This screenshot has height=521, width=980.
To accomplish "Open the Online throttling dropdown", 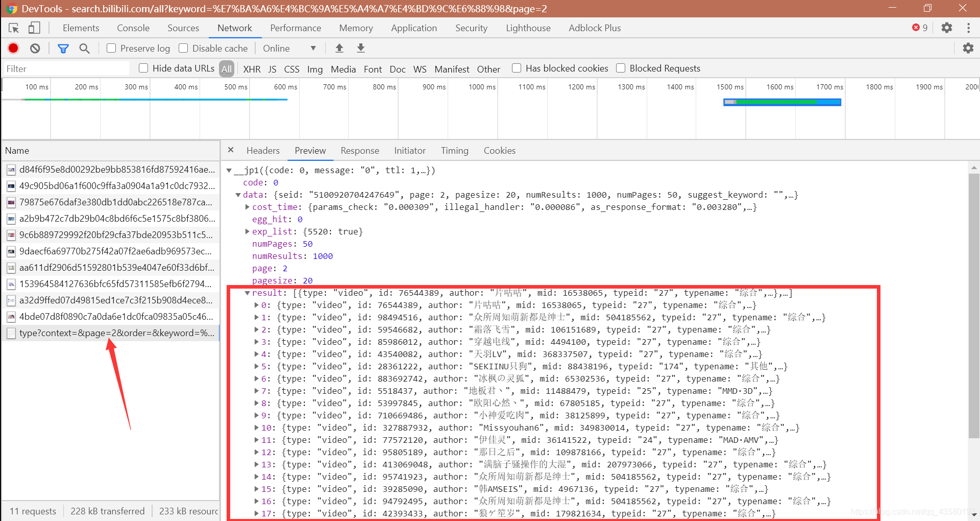I will (x=289, y=49).
